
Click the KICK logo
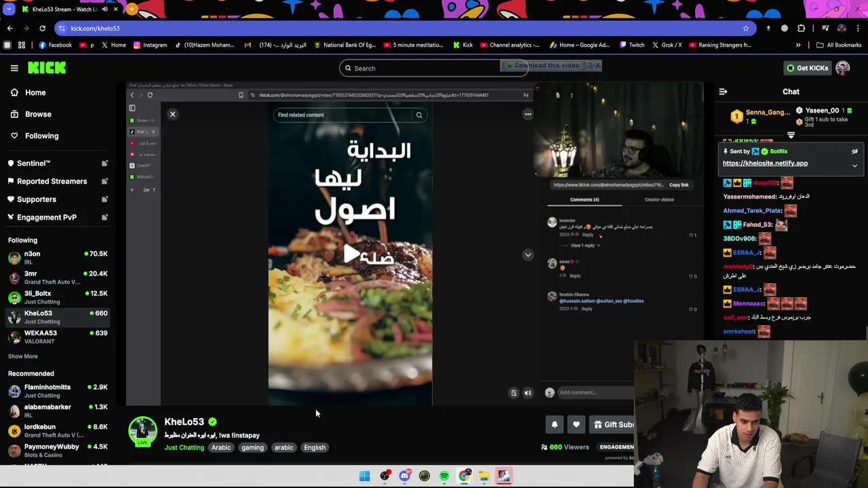47,68
